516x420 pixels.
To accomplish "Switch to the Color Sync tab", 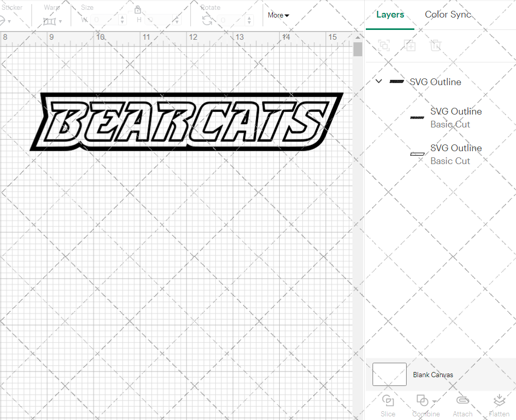I will coord(448,14).
